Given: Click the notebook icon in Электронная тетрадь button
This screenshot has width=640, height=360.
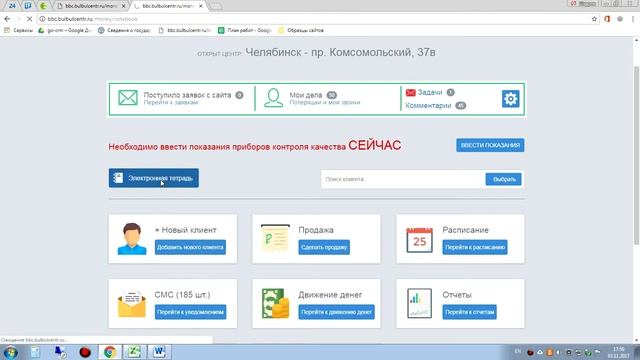Looking at the screenshot, I should pos(118,178).
